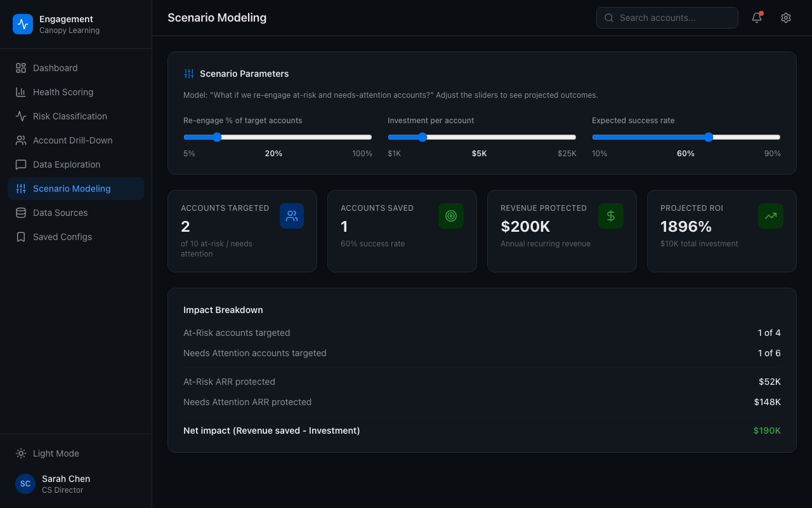Click the Accounts Targeted users icon
Image resolution: width=812 pixels, height=508 pixels.
[x=292, y=216]
